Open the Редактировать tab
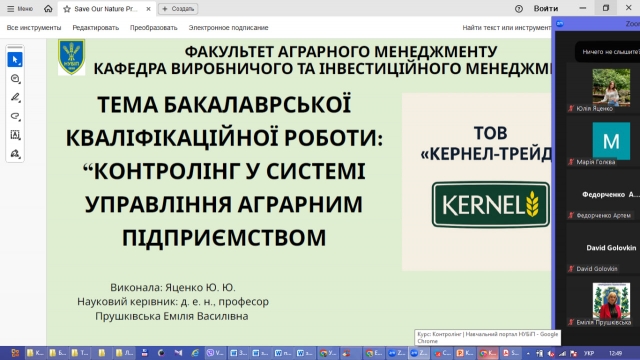Image resolution: width=640 pixels, height=360 pixels. [96, 28]
